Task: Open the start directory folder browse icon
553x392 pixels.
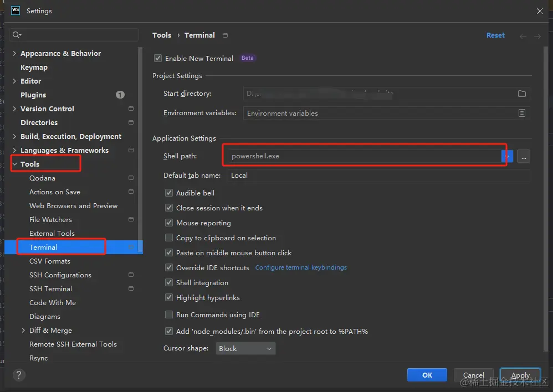Action: [x=521, y=94]
